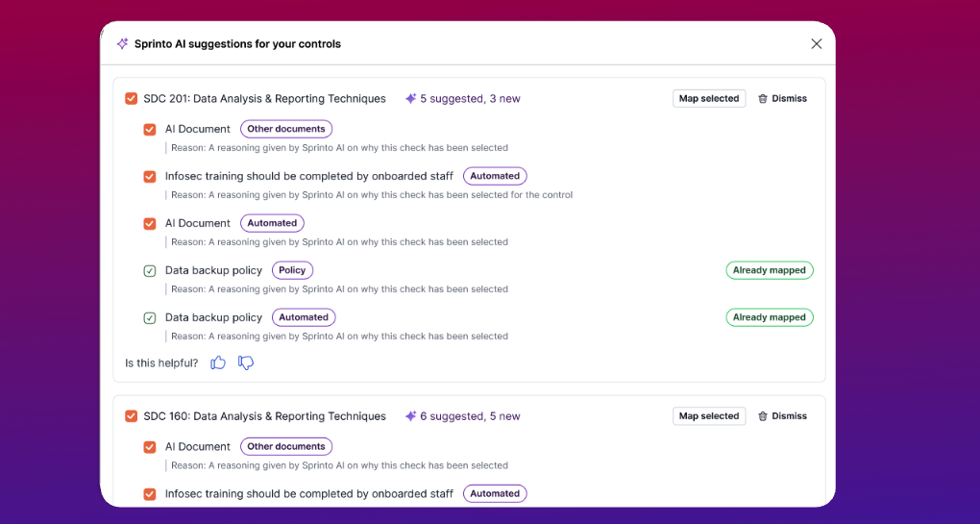This screenshot has width=980, height=524.
Task: Uncheck the SDC 160 control checkbox
Action: click(132, 416)
